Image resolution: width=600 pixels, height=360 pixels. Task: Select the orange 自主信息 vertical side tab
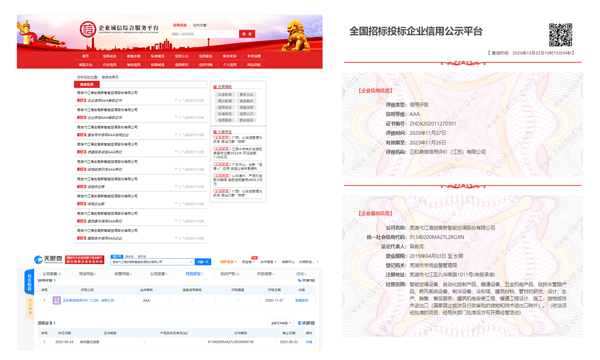30,307
